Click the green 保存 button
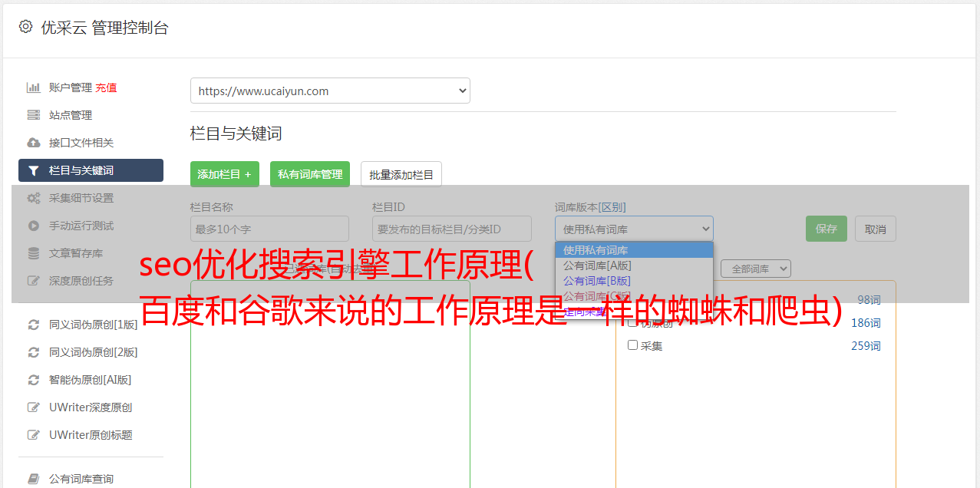The width and height of the screenshot is (980, 488). [827, 229]
